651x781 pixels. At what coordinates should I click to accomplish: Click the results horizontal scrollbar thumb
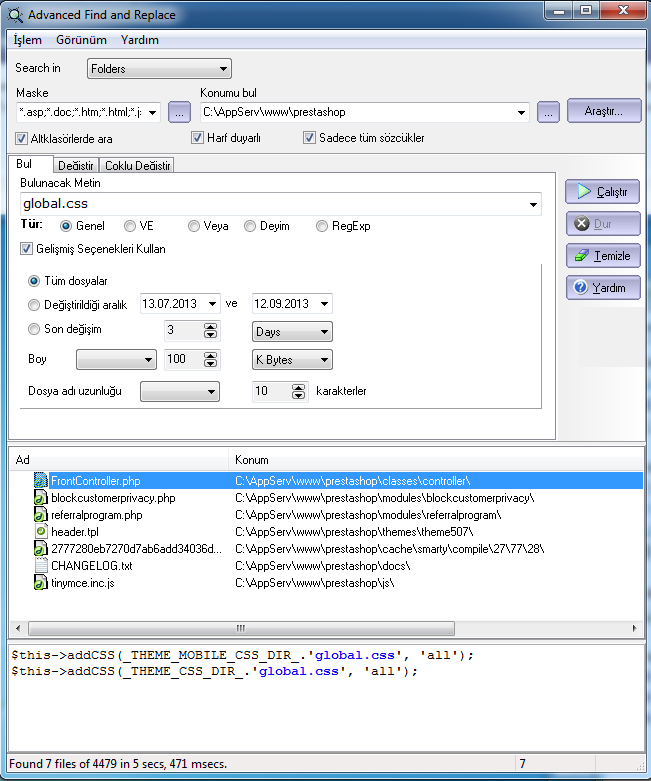coord(241,628)
